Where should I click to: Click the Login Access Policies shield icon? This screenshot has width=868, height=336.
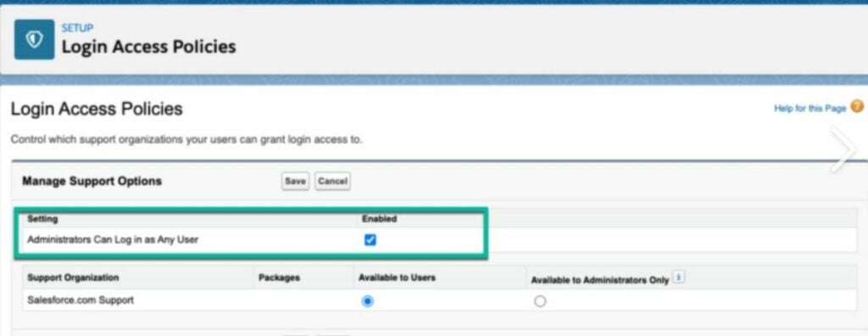click(34, 39)
